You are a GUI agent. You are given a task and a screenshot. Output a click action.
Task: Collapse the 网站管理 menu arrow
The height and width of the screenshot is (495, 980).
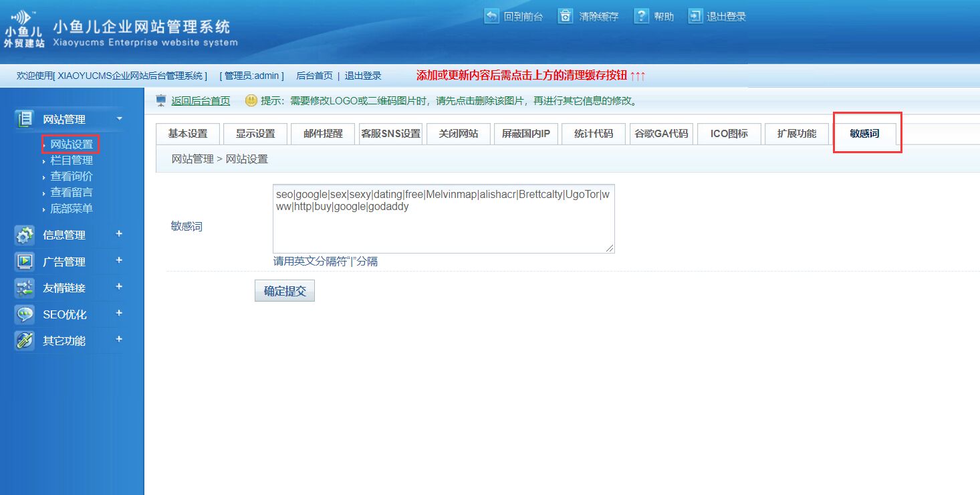click(119, 118)
